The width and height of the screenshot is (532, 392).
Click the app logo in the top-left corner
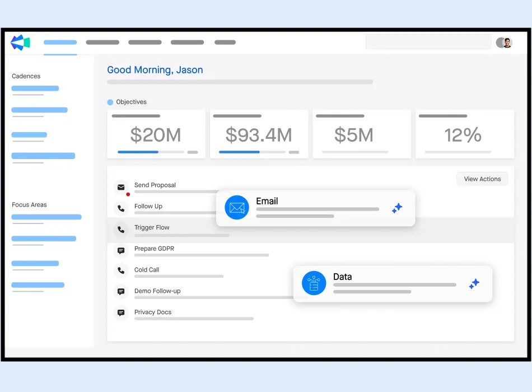coord(20,42)
